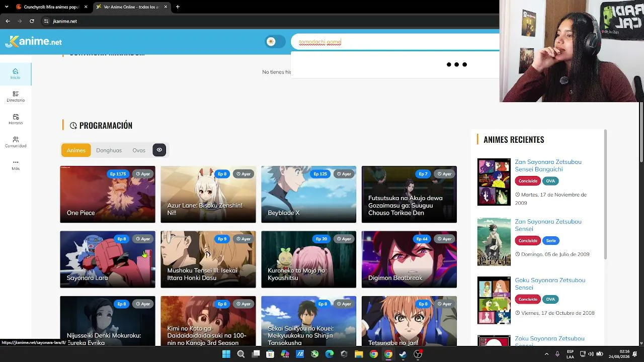Image resolution: width=644 pixels, height=362 pixels.
Task: Open the Digimon Beatbreak episode card
Action: click(409, 259)
